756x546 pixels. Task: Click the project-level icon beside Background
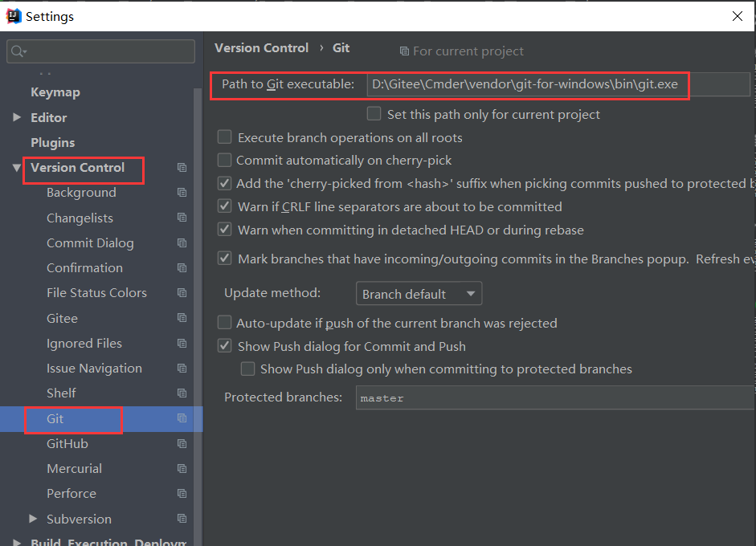(182, 193)
